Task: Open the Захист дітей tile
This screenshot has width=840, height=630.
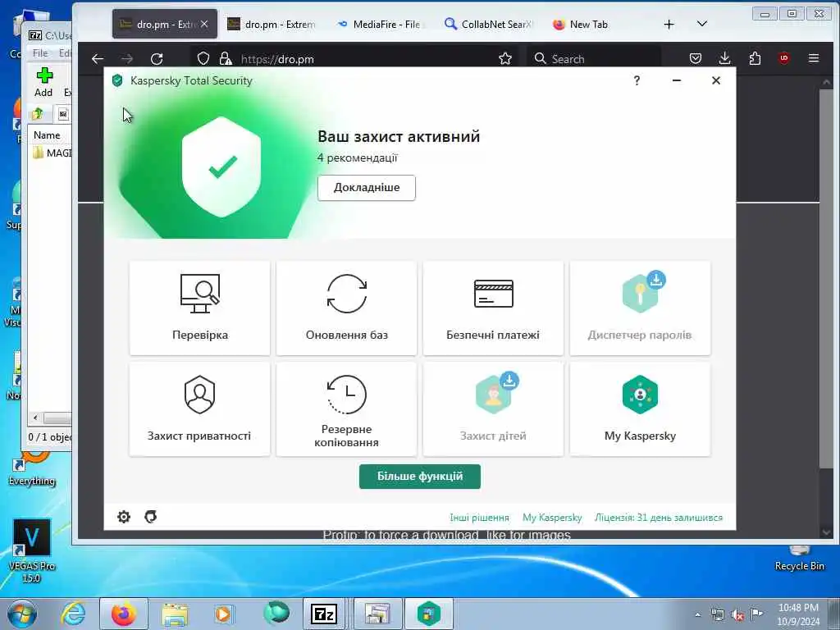Action: 493,409
